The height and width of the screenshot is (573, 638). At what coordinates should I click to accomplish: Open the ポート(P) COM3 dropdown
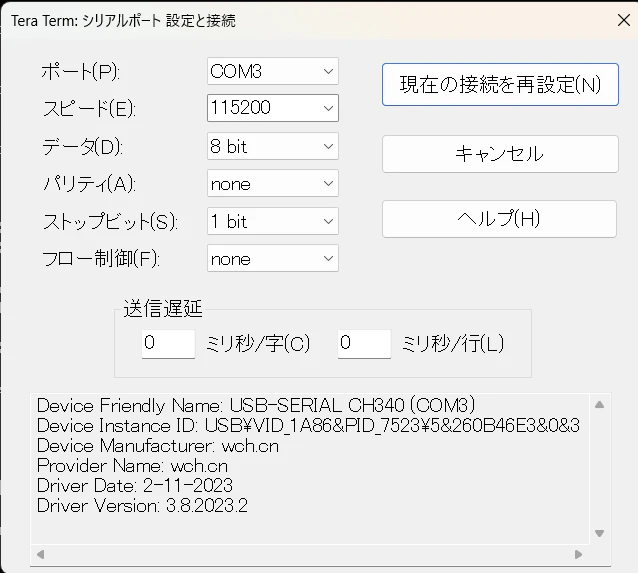(x=273, y=71)
